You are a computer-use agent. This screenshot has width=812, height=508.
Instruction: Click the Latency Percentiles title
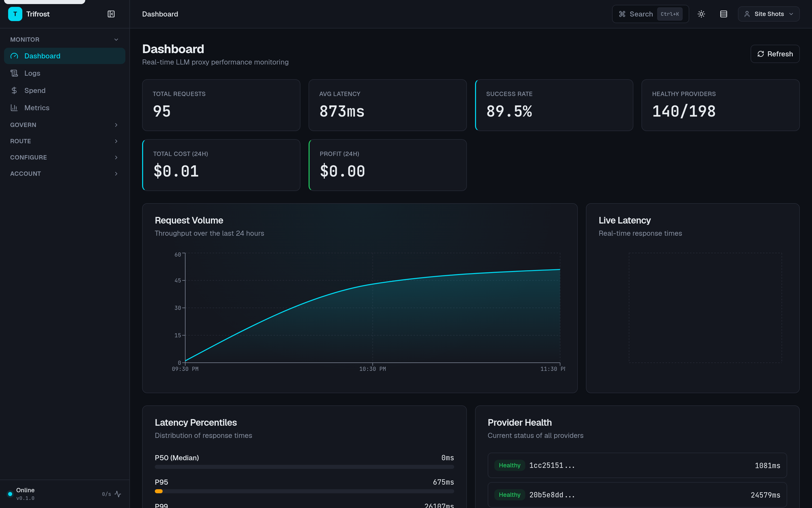pos(196,423)
